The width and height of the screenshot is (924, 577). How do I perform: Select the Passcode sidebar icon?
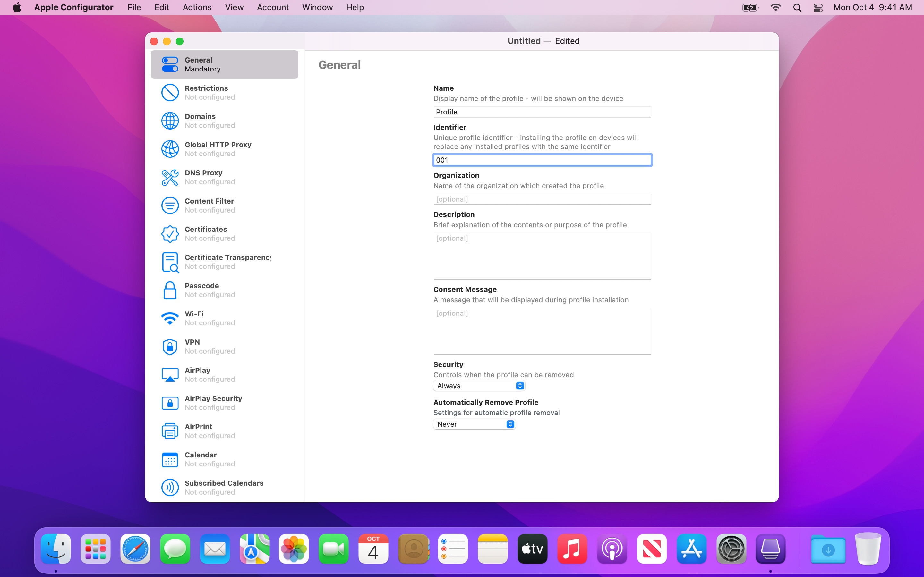[170, 289]
